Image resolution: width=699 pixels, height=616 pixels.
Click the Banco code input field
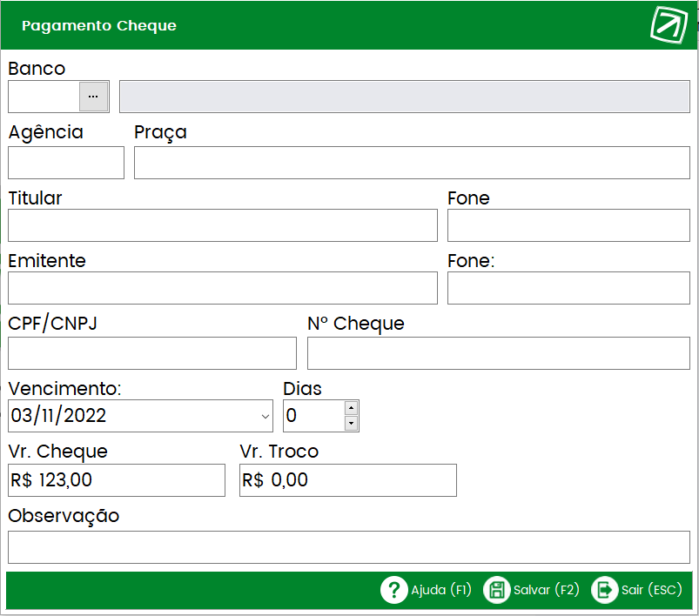(44, 97)
